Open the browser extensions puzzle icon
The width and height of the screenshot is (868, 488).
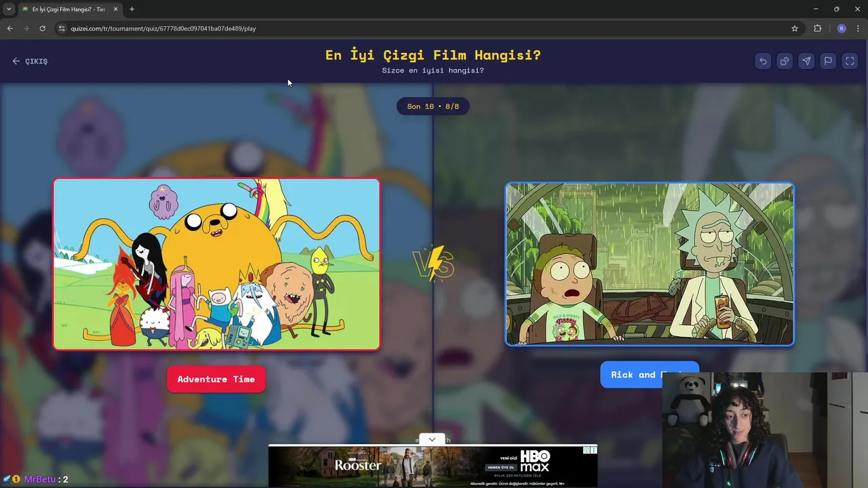coord(817,28)
